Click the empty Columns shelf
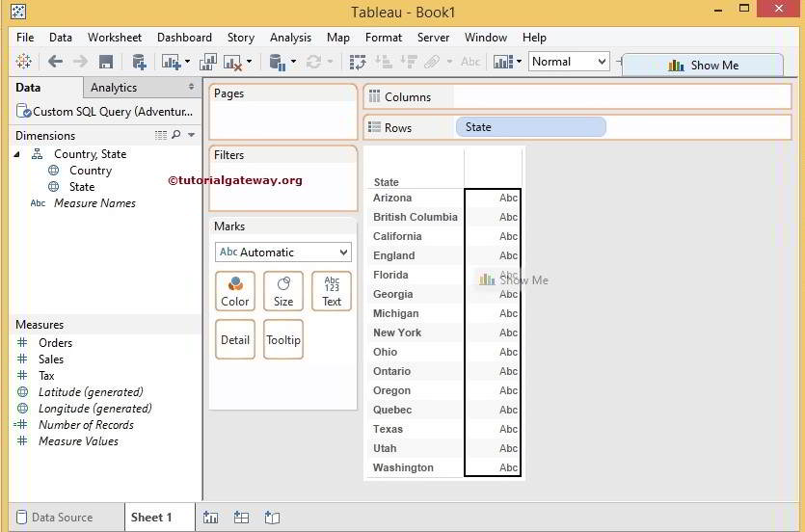Image resolution: width=805 pixels, height=532 pixels. point(621,96)
